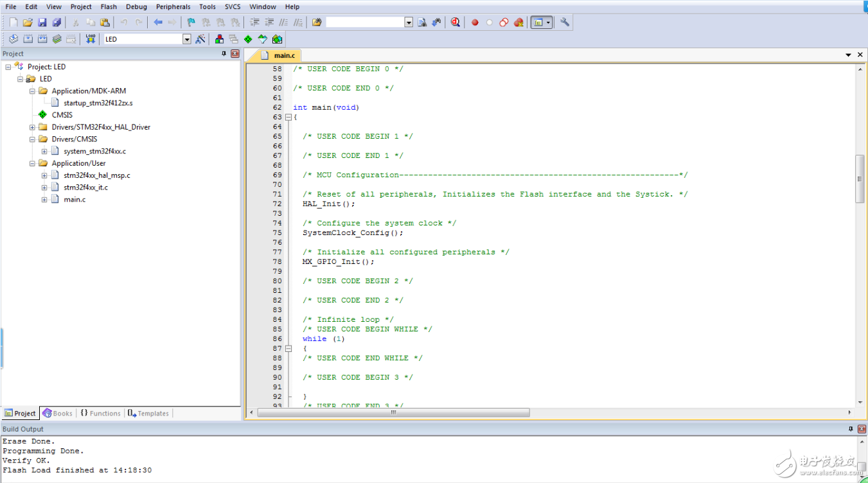Image resolution: width=868 pixels, height=483 pixels.
Task: Start the debug session with the magnifier icon
Action: [x=456, y=22]
